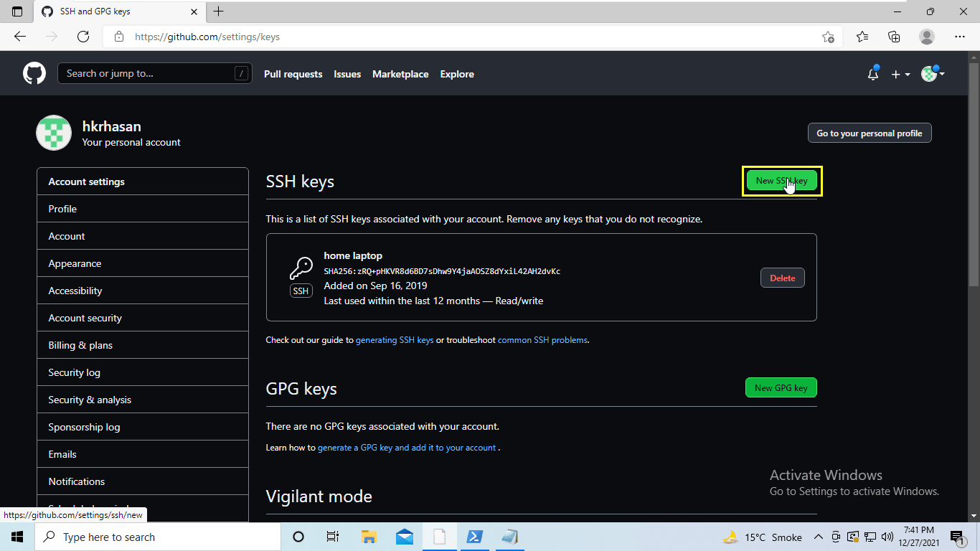The width and height of the screenshot is (980, 551).
Task: Click Go to your personal profile button
Action: click(870, 133)
